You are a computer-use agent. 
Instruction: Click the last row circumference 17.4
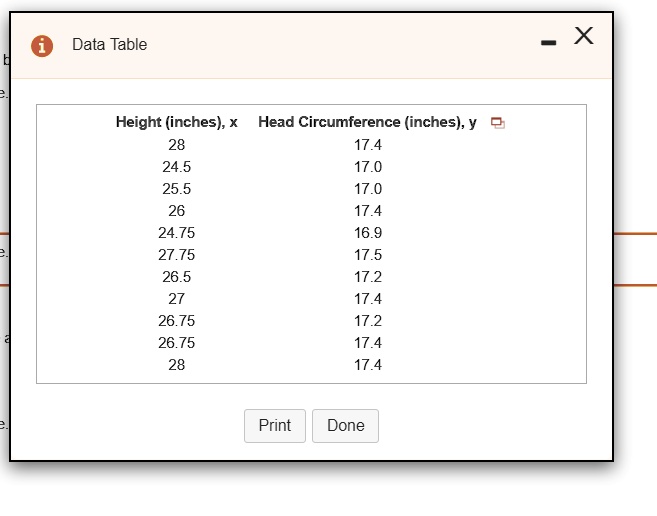point(368,365)
